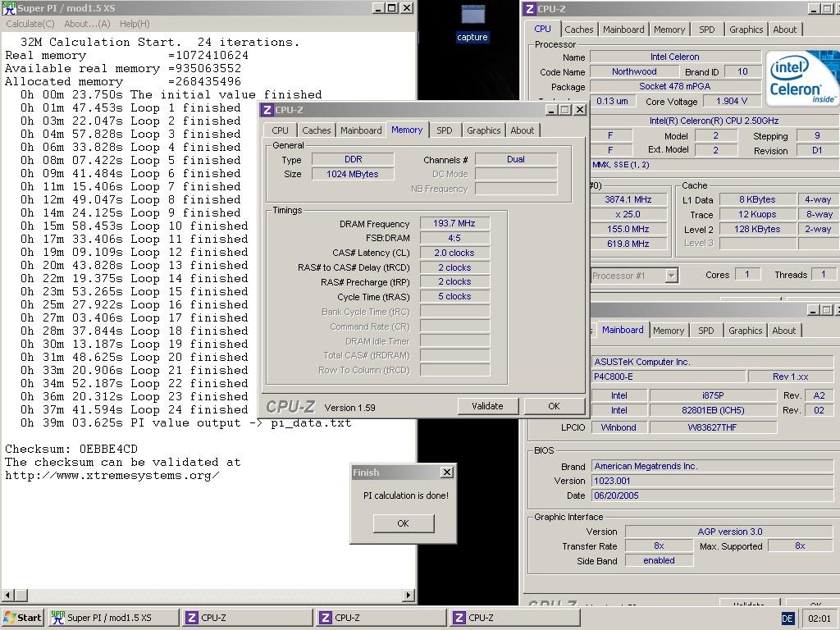Click the Validate button in front CPU-Z

487,406
